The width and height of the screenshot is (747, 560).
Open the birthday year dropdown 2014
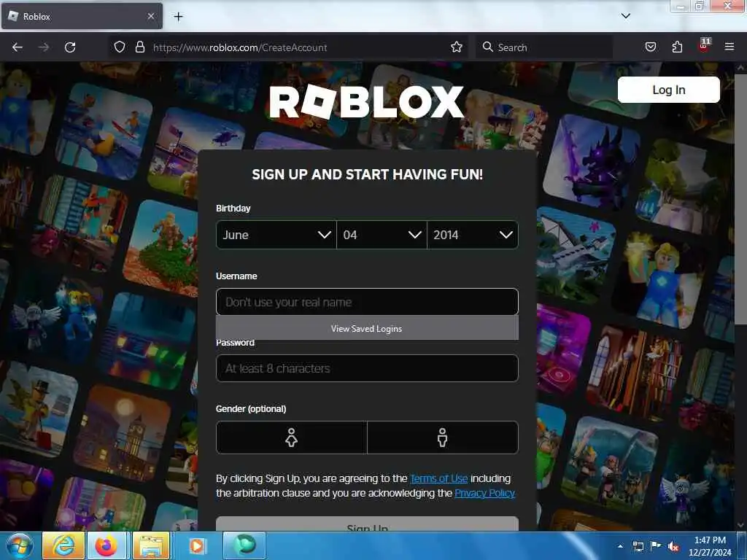click(473, 235)
